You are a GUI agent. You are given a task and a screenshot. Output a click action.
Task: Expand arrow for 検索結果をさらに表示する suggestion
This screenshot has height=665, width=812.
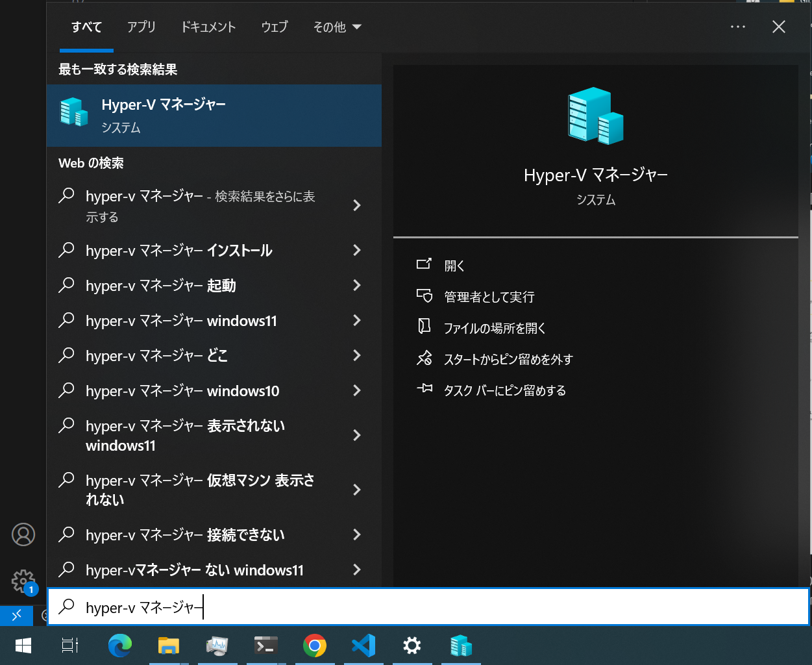click(356, 206)
